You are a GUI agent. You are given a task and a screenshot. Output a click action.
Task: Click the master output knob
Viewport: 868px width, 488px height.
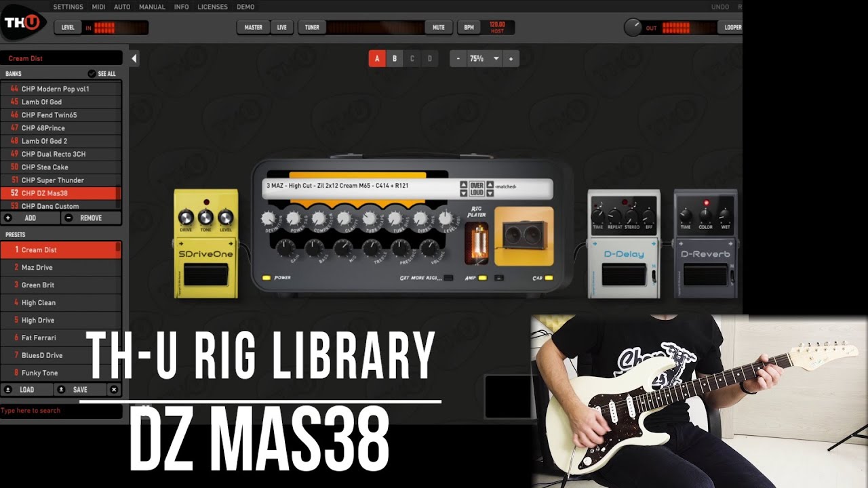click(x=633, y=28)
